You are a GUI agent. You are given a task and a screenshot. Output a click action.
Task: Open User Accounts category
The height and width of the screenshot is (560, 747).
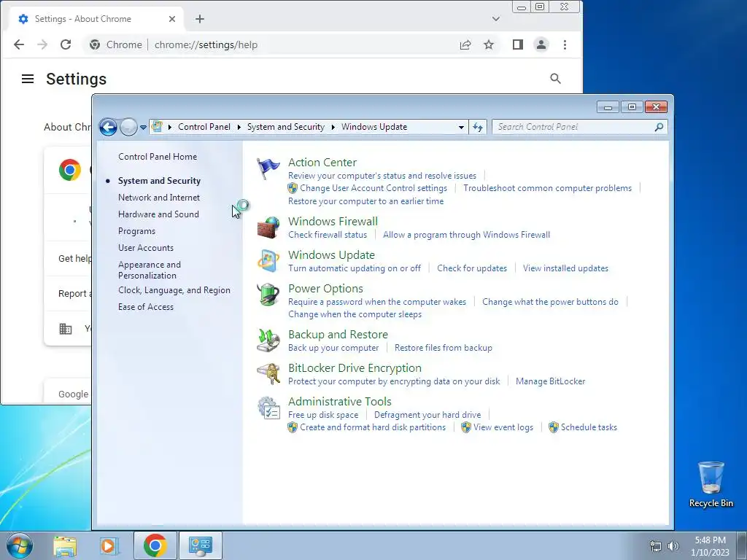click(x=146, y=248)
